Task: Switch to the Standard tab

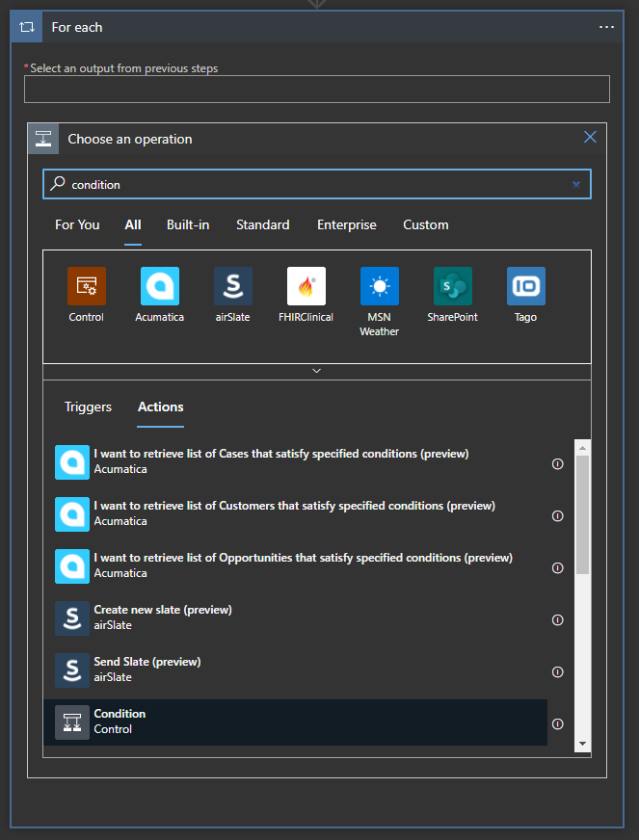Action: (263, 225)
